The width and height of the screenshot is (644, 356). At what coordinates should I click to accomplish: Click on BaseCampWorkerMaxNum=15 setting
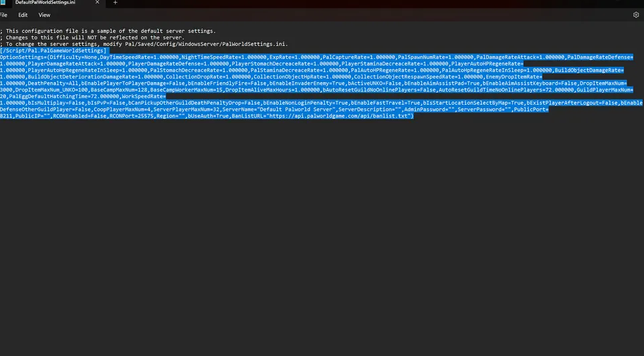(186, 90)
